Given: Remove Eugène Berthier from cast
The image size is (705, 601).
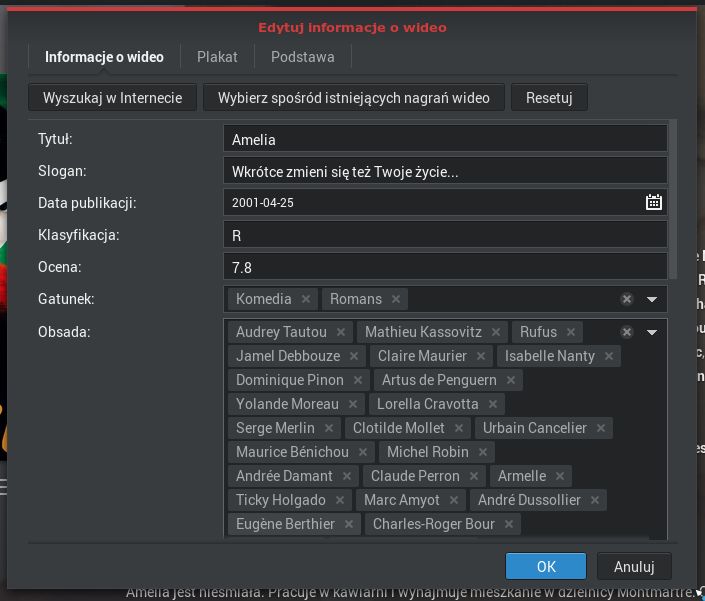Looking at the screenshot, I should click(348, 524).
